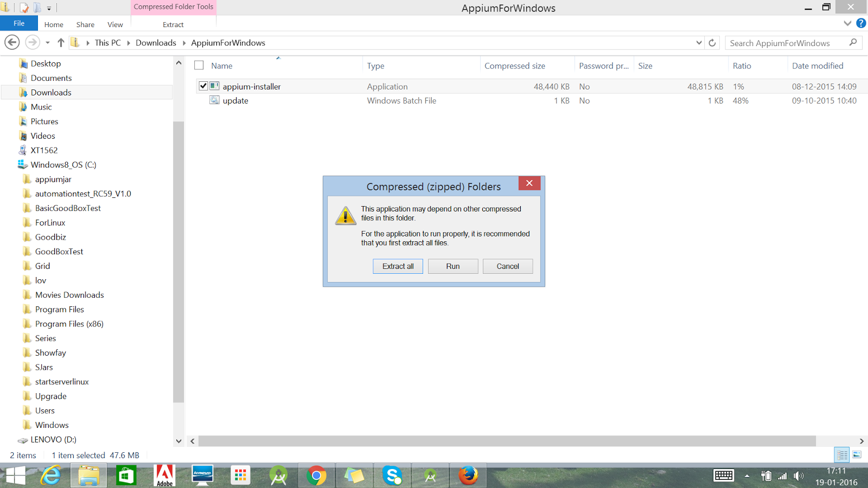Click Downloads in the breadcrumb path
The width and height of the screenshot is (868, 488).
point(156,43)
